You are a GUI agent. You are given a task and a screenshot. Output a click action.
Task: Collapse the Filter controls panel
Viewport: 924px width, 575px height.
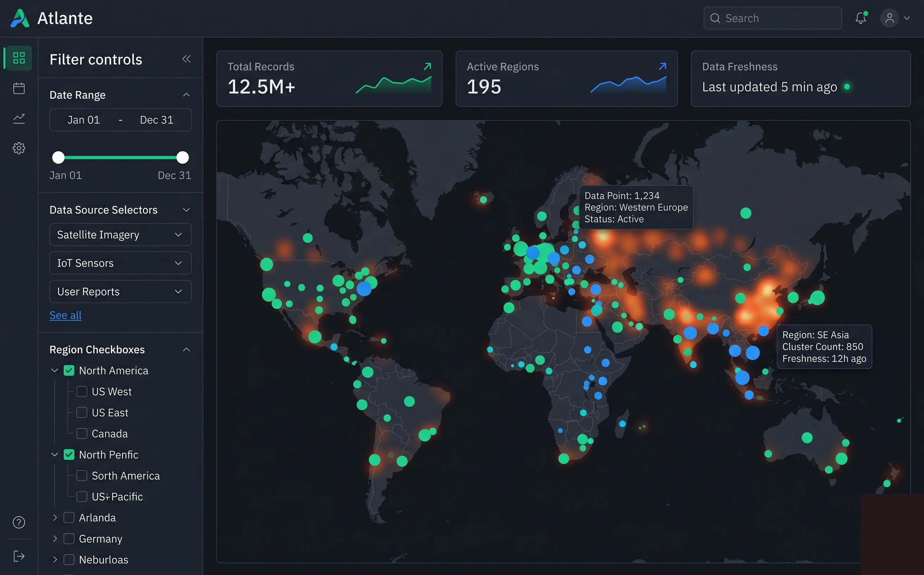186,59
